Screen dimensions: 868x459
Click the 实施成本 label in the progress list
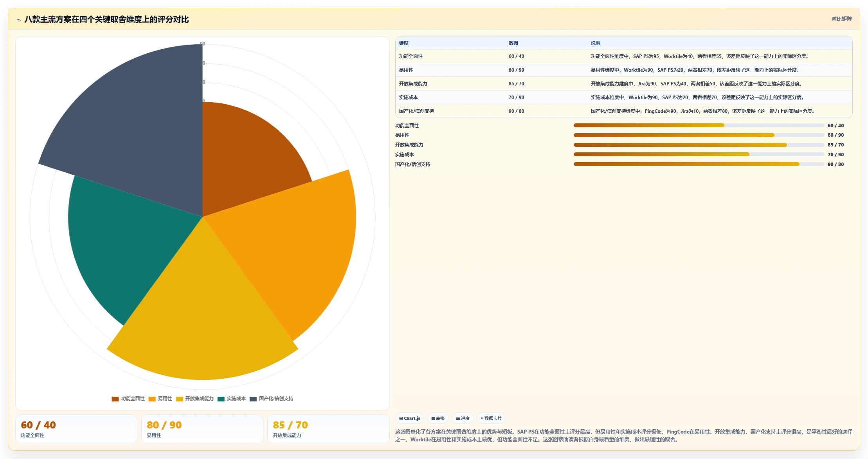tap(405, 155)
